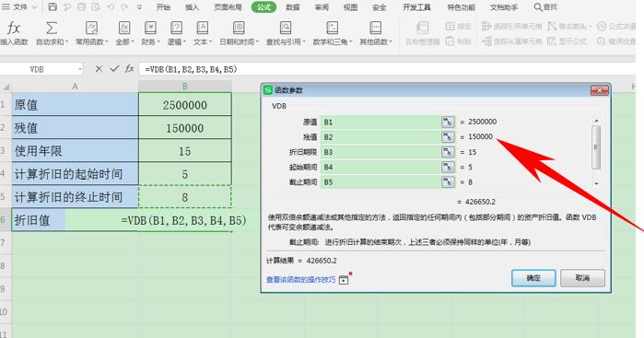Select cell A3 labeled 使用年限
The height and width of the screenshot is (338, 644).
click(76, 151)
